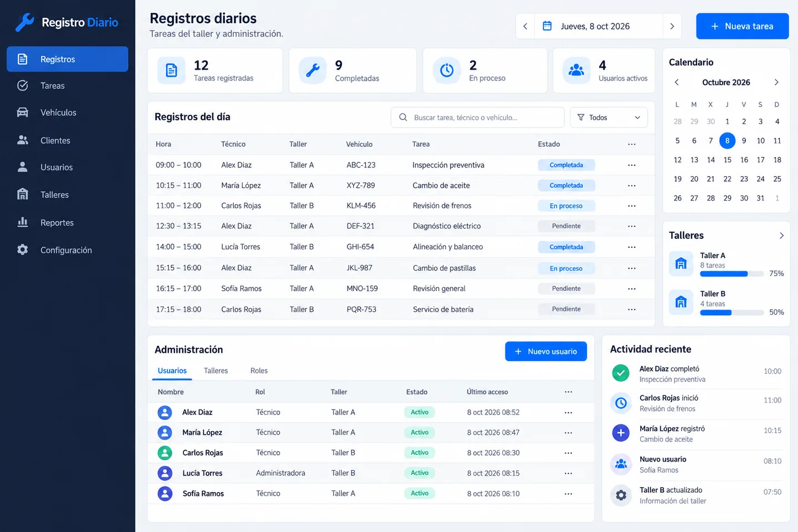
Task: Switch to the Talleres tab in Administración
Action: (216, 371)
